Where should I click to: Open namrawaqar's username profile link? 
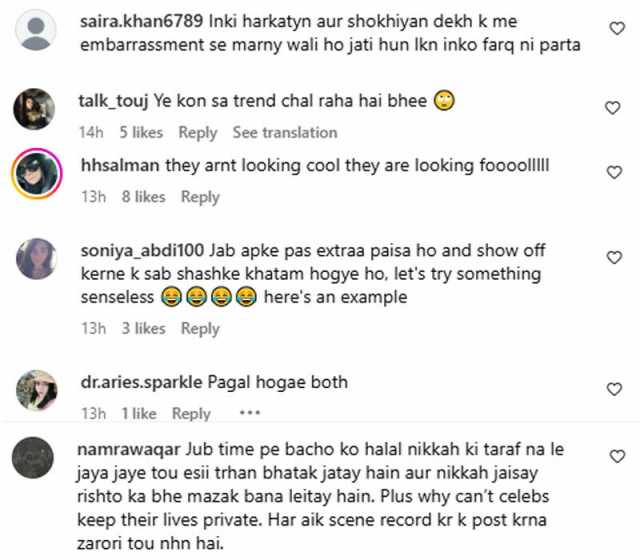pos(129,449)
